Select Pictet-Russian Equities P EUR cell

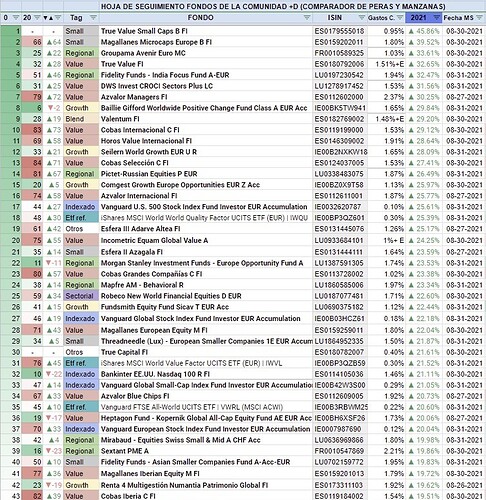pos(206,174)
